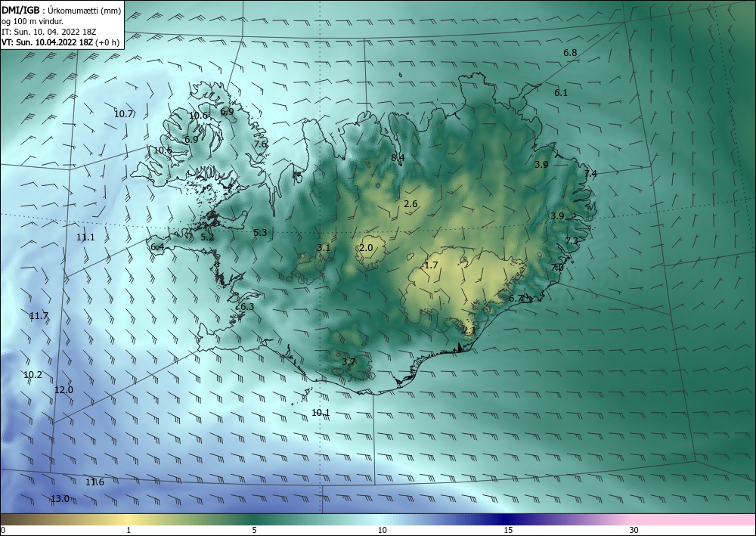Screen dimensions: 756x536
Task: Click the 12.0 value label
Action: (64, 390)
